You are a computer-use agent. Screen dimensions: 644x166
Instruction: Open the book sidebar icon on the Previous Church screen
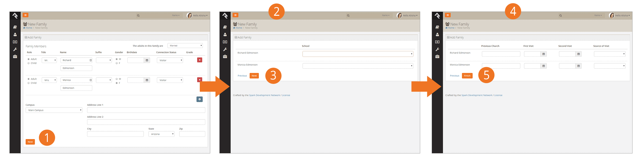point(437,27)
